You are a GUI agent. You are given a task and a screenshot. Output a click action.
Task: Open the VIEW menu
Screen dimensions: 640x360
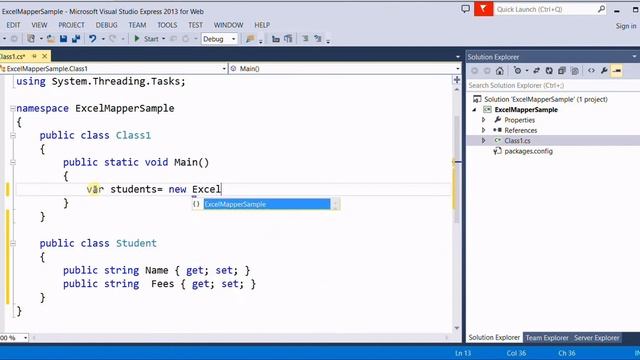(39, 25)
